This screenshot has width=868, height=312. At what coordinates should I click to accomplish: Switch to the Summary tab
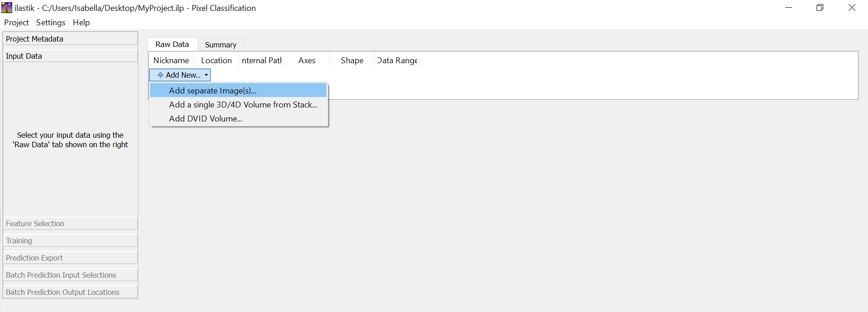[221, 45]
